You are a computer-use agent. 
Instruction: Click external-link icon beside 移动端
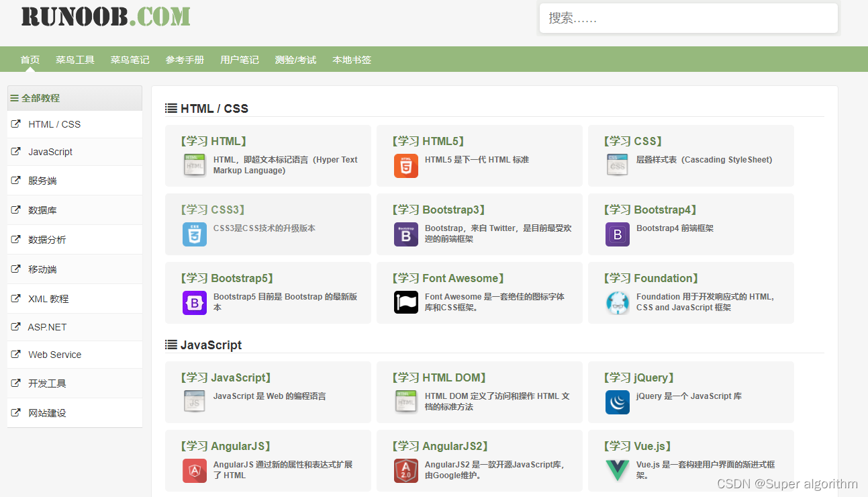point(15,269)
